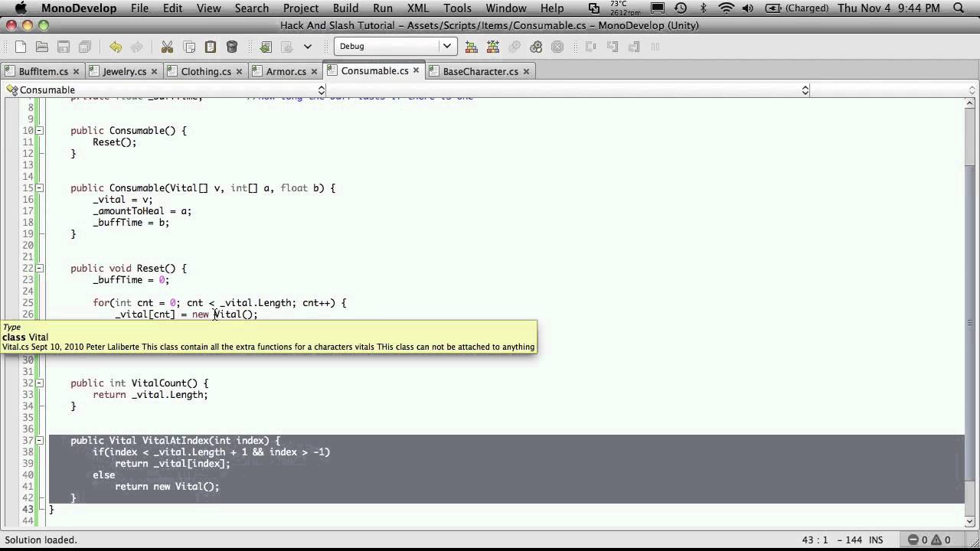980x551 pixels.
Task: Click the errors count indicator in status bar
Action: tap(918, 540)
